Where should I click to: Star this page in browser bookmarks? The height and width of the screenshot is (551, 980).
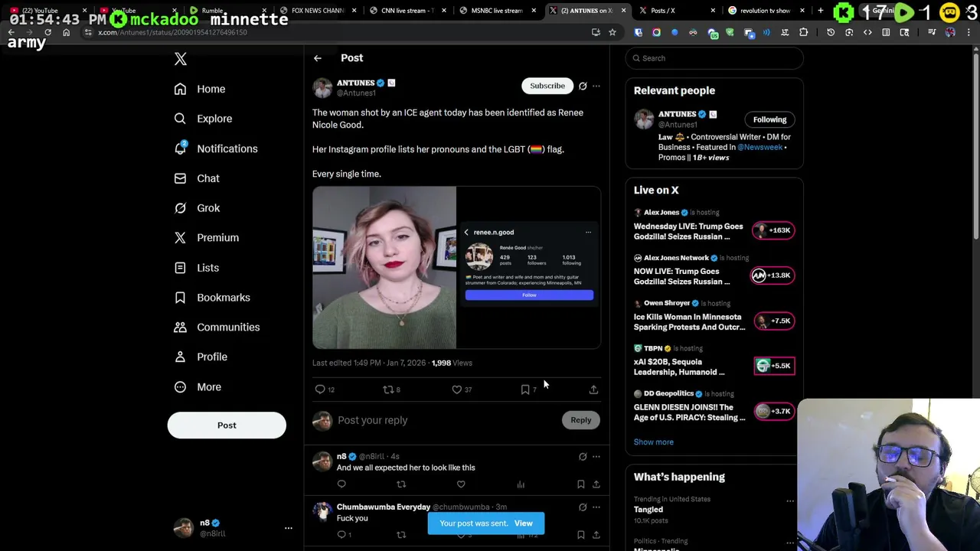(x=612, y=32)
